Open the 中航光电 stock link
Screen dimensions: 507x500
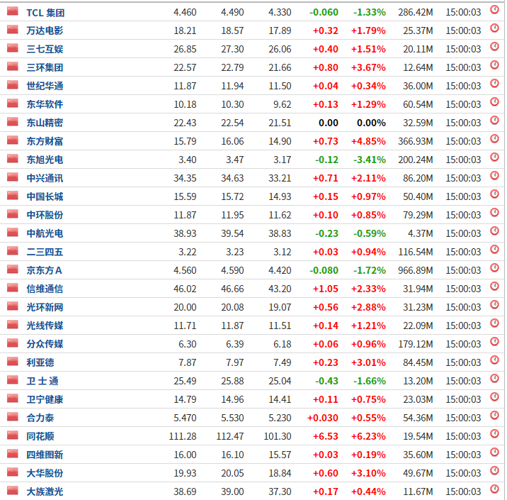click(45, 234)
